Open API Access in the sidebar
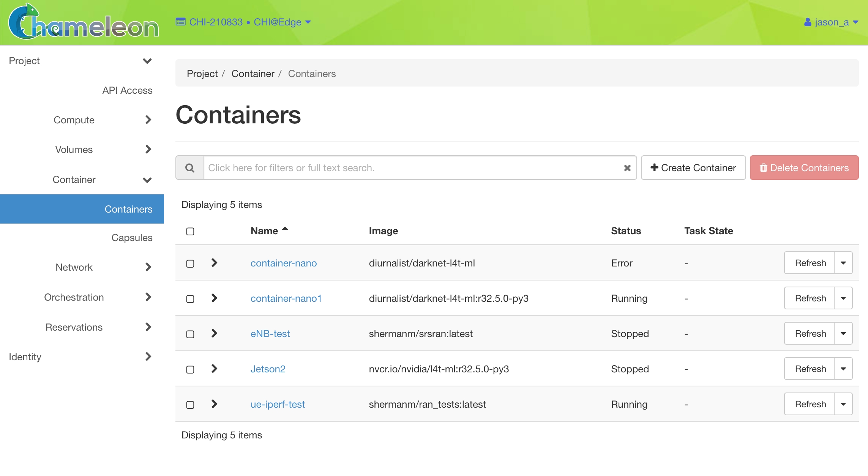The image size is (868, 476). pos(127,90)
